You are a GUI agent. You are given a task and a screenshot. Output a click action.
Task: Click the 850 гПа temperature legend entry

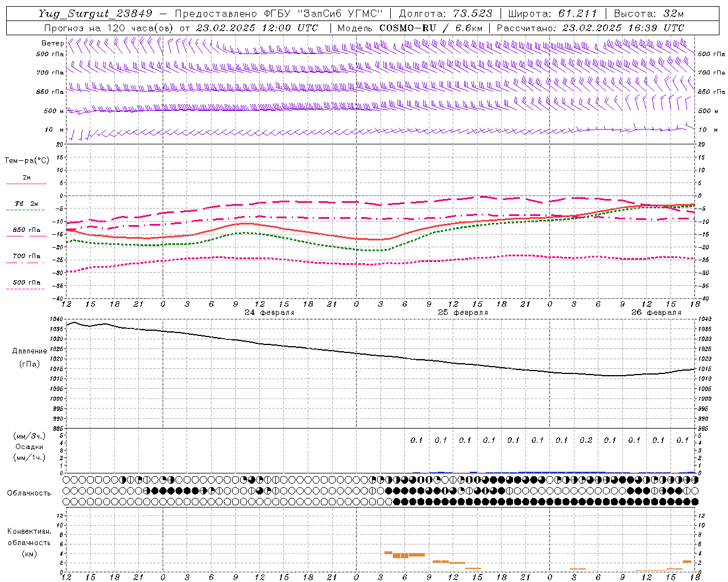point(26,230)
